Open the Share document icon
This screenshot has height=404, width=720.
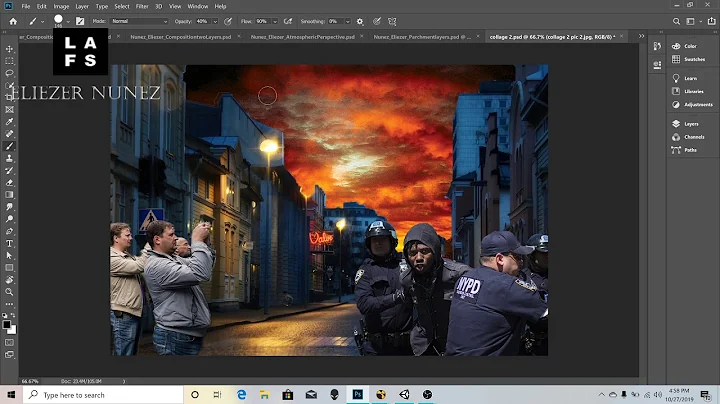pos(711,21)
